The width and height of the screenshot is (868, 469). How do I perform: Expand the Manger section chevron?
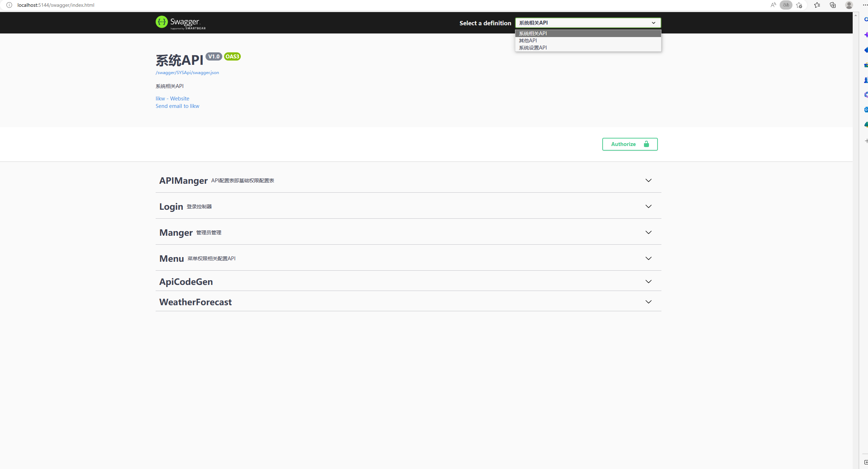[648, 233]
